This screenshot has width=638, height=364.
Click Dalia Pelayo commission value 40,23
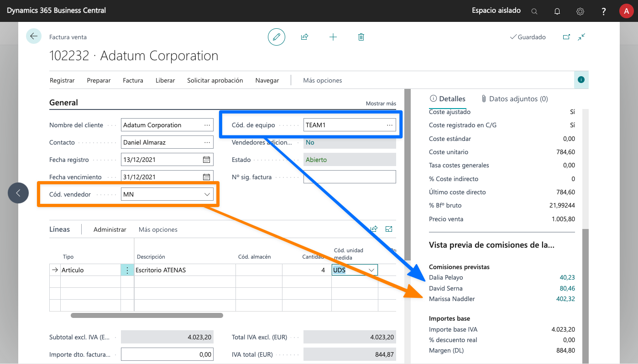pos(567,277)
